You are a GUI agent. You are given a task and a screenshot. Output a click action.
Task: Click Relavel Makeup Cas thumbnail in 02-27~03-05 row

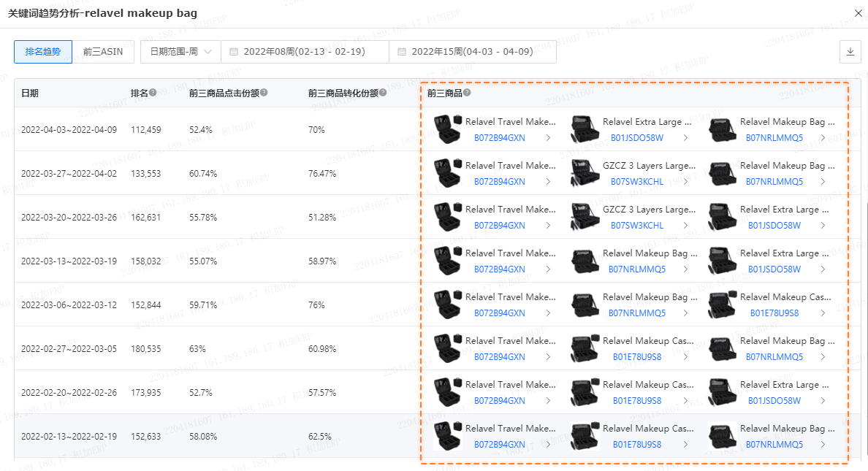pyautogui.click(x=585, y=348)
